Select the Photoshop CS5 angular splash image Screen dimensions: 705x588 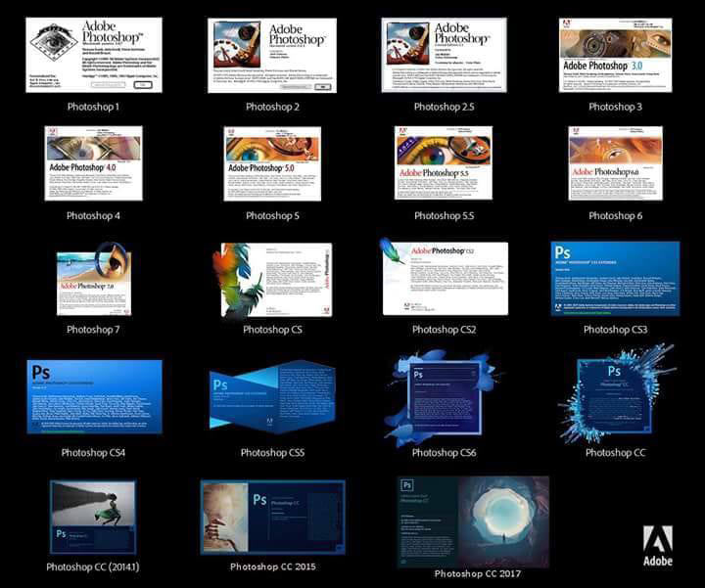272,397
